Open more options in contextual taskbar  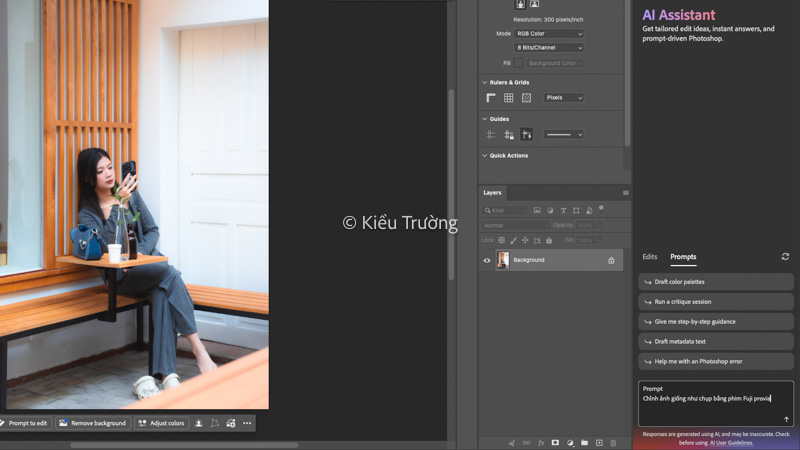coord(247,423)
